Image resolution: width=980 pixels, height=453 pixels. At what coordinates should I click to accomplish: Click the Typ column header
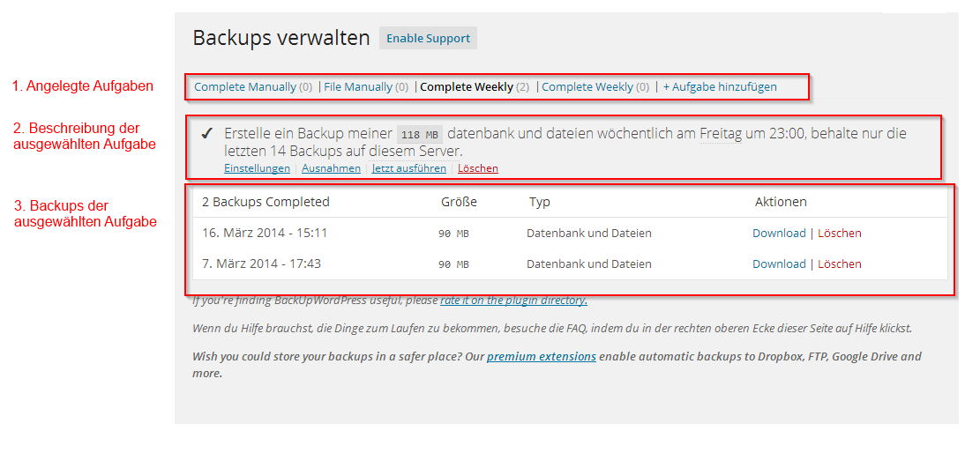pos(539,203)
